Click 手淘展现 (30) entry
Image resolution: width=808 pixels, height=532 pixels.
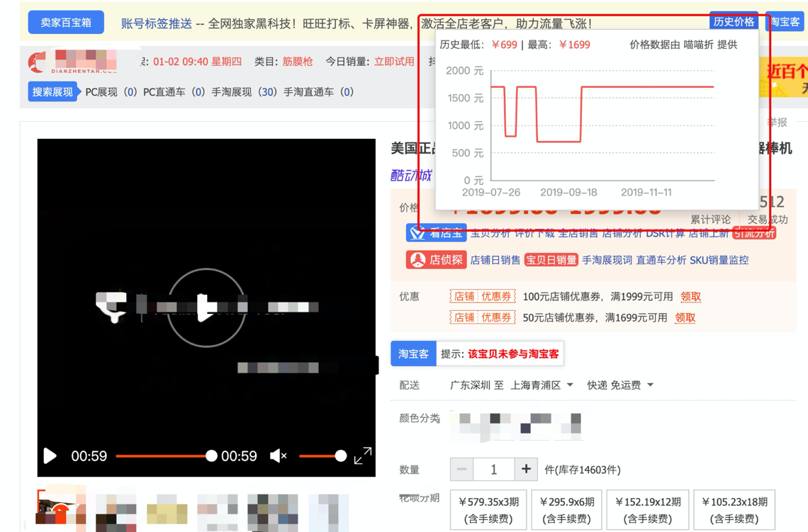244,92
